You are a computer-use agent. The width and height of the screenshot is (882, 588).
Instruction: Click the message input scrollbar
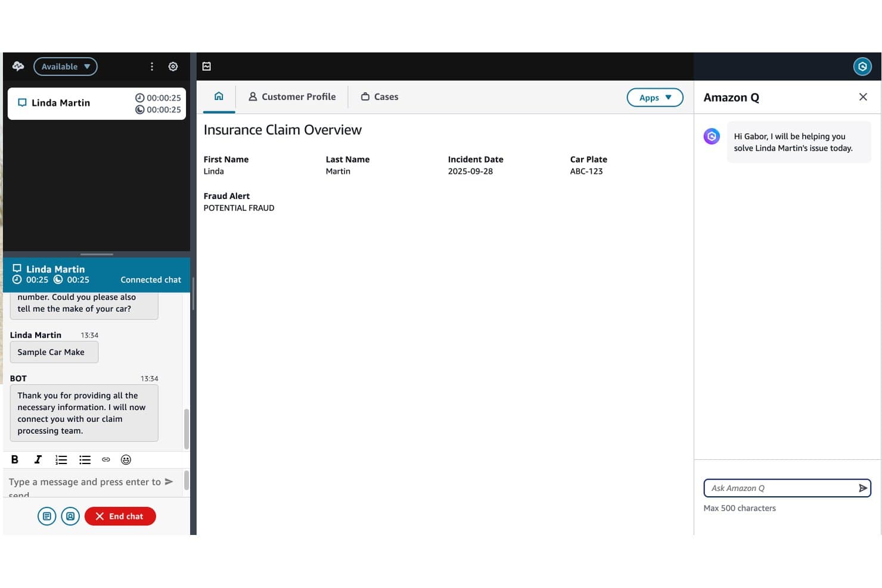[x=187, y=480]
